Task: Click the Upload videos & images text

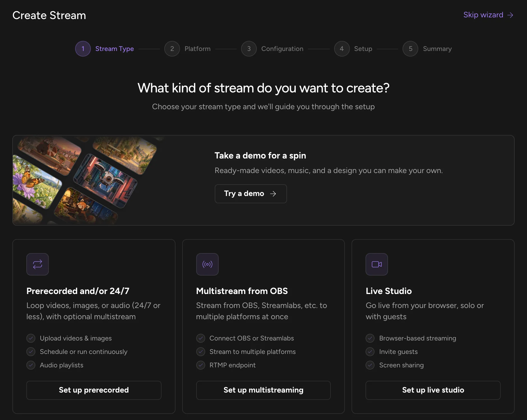Action: point(76,338)
